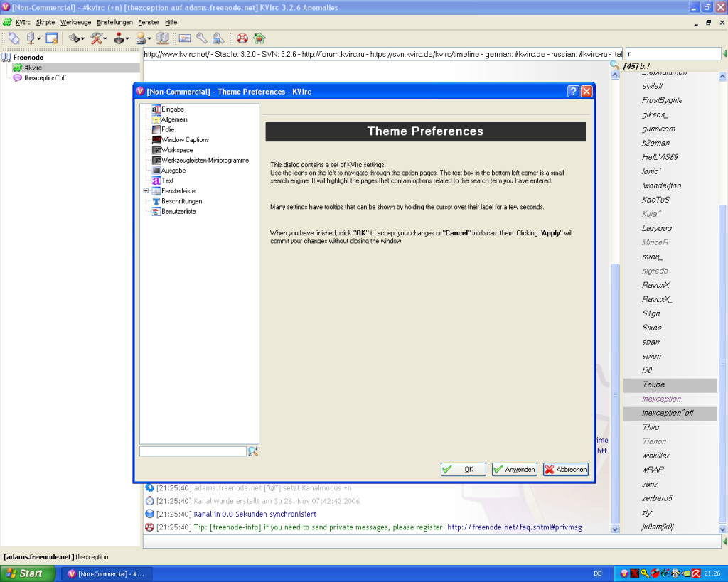Open the Einstellungen menu

tap(114, 22)
